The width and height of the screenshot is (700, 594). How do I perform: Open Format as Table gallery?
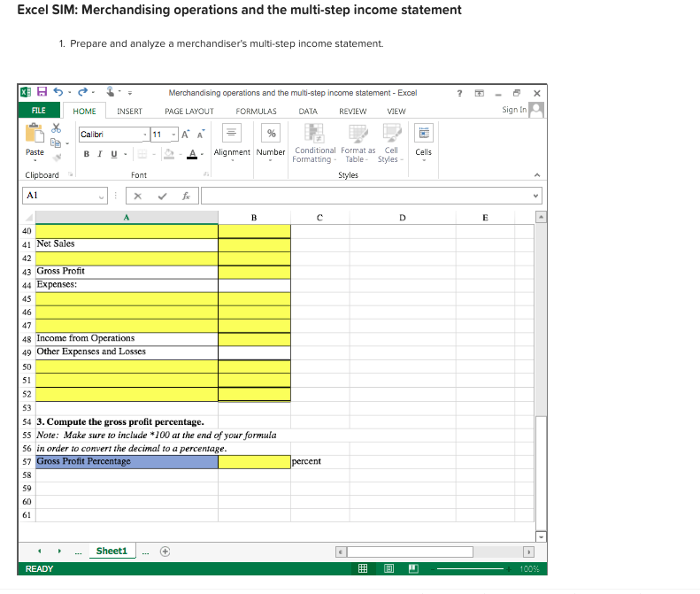pyautogui.click(x=358, y=143)
